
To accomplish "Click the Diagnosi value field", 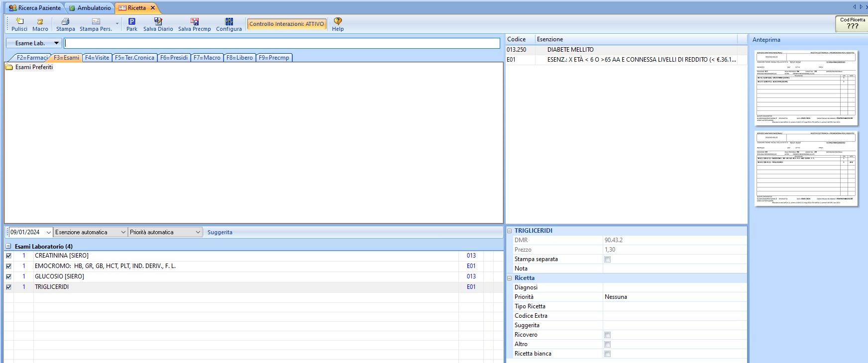I will [674, 287].
